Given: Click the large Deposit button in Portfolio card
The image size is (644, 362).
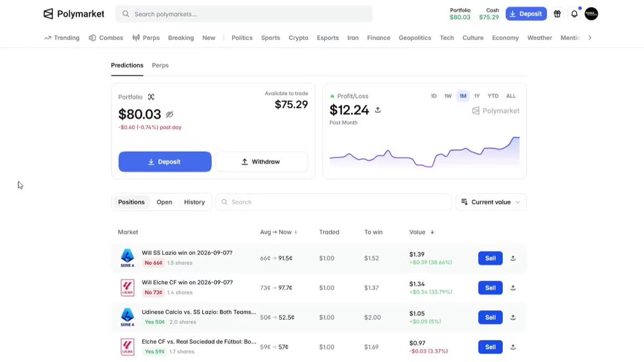Looking at the screenshot, I should tap(165, 161).
